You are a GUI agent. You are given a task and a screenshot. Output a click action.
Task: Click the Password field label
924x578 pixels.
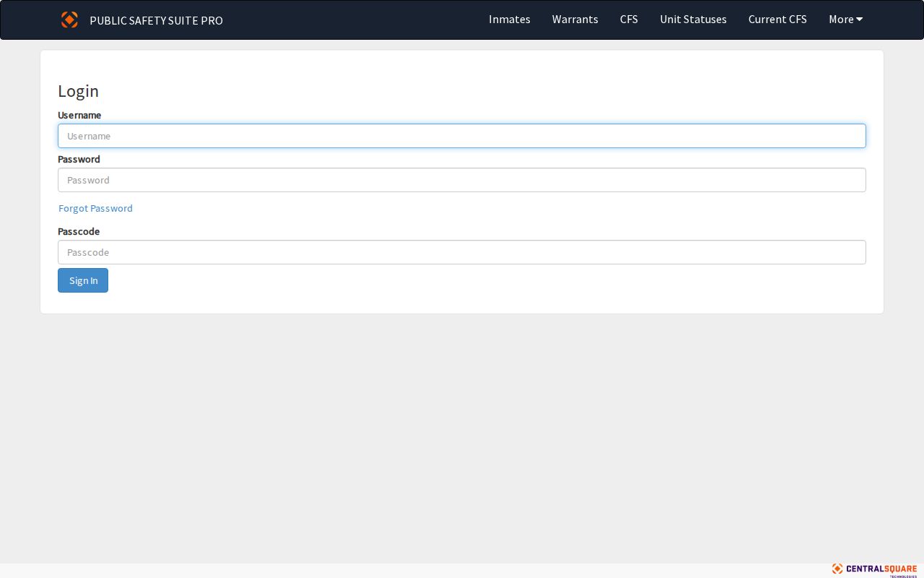tap(79, 159)
